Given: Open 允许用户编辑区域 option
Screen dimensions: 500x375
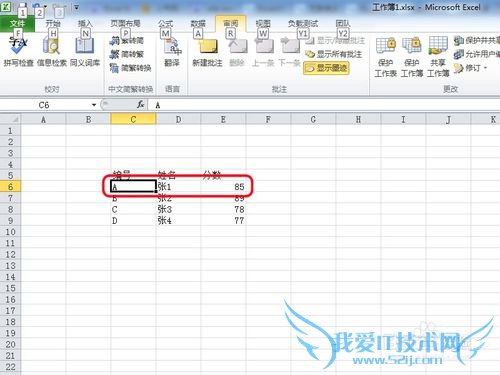Looking at the screenshot, I should pyautogui.click(x=477, y=54).
